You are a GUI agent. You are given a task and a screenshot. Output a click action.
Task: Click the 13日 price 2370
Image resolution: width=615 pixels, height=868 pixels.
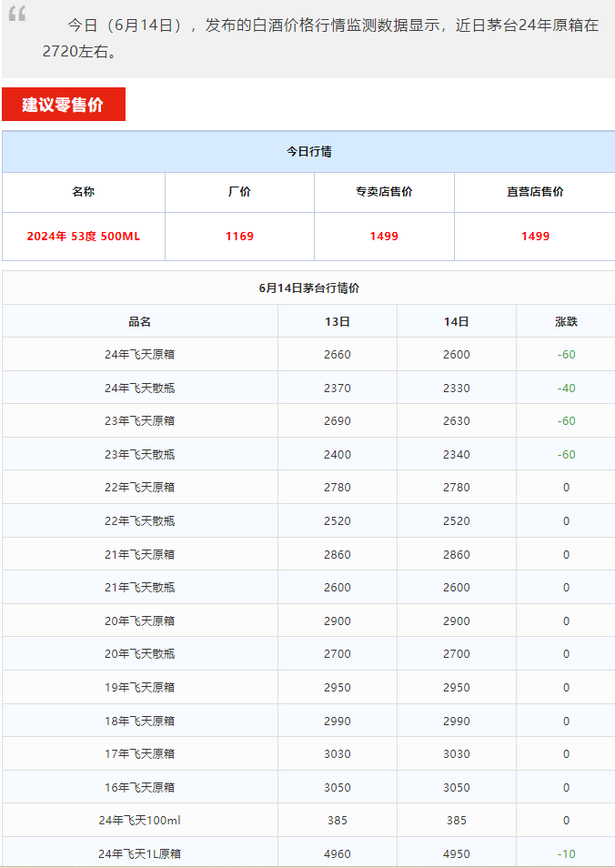pyautogui.click(x=338, y=389)
